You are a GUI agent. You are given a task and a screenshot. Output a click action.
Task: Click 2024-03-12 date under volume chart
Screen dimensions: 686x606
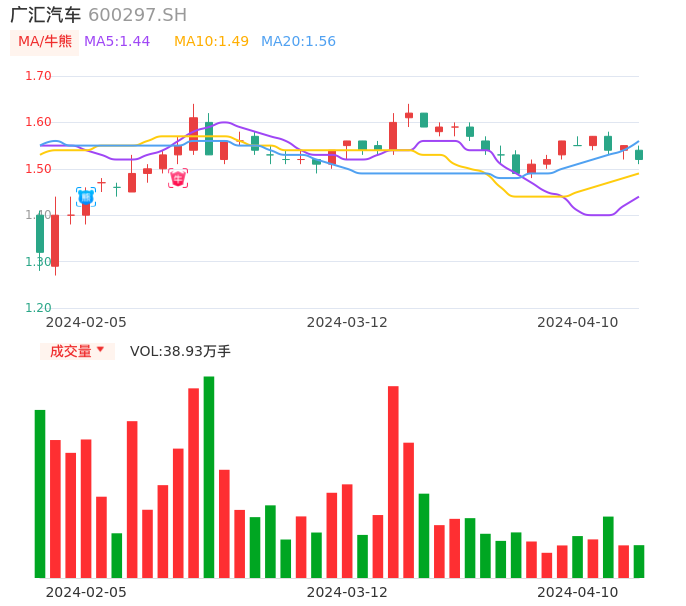[x=347, y=592]
